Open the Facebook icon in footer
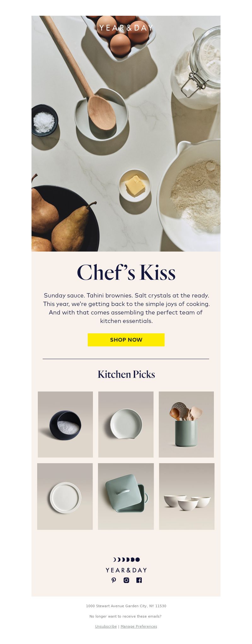This screenshot has width=252, height=644. [139, 580]
